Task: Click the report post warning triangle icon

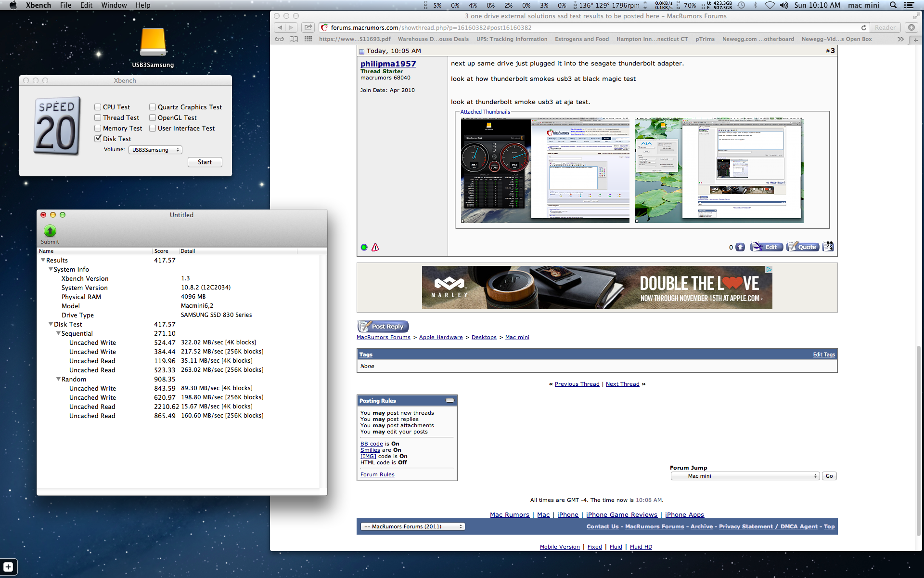Action: click(x=375, y=248)
